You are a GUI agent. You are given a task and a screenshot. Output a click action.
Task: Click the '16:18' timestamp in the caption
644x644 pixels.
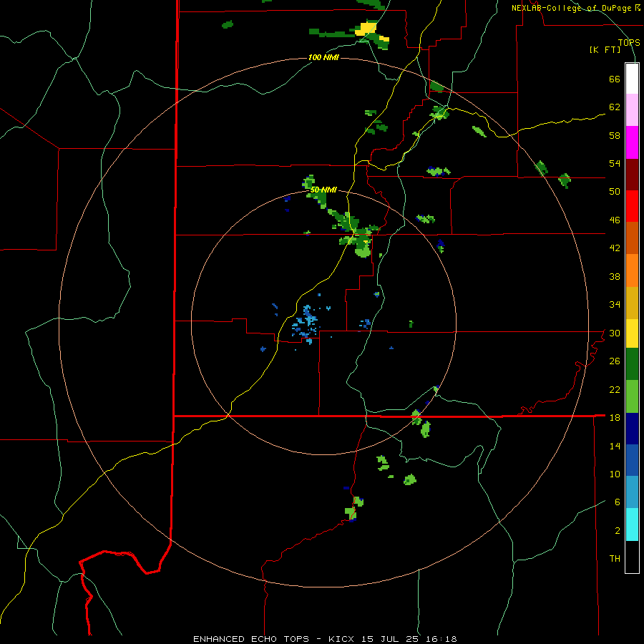(441, 639)
